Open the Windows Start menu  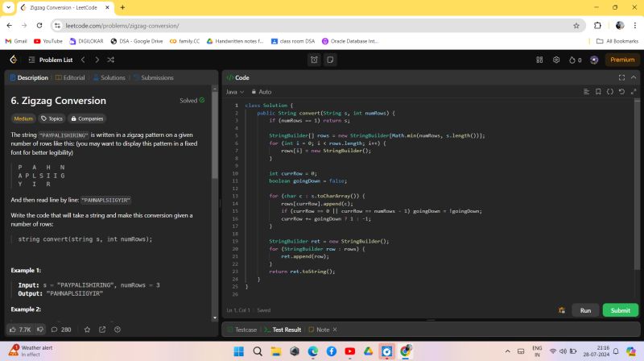238,351
